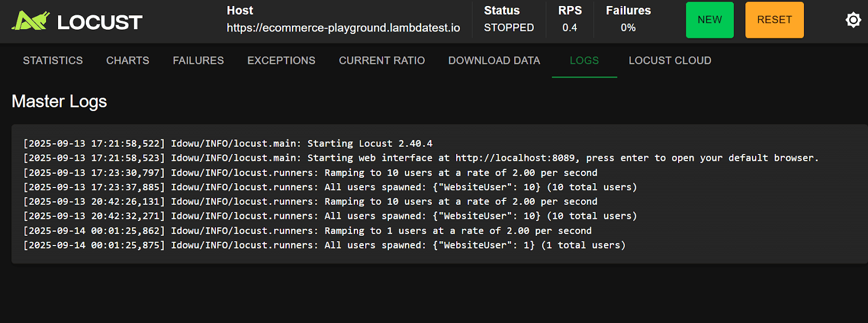Click the 'Starting web interface' log line

click(x=420, y=158)
